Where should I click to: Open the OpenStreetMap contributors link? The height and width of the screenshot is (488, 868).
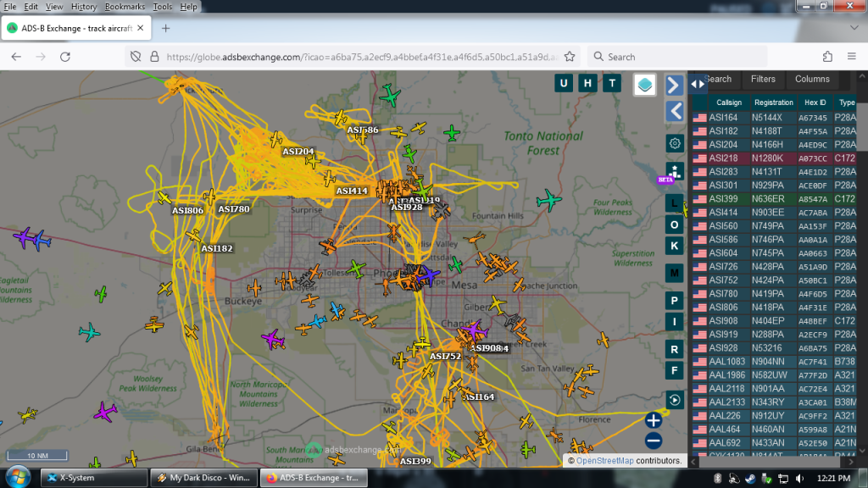click(x=604, y=460)
